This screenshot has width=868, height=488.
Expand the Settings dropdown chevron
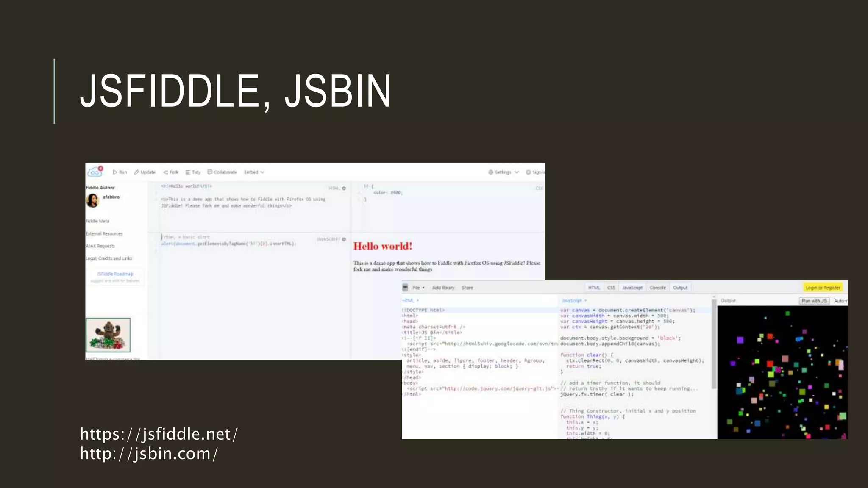[x=517, y=172]
